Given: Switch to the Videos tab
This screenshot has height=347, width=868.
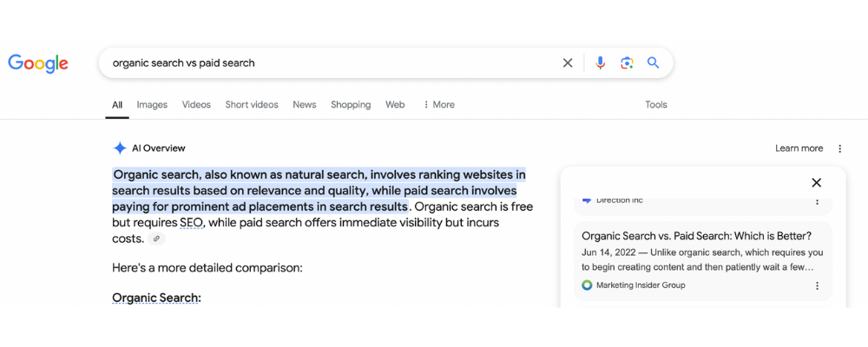Looking at the screenshot, I should tap(196, 105).
